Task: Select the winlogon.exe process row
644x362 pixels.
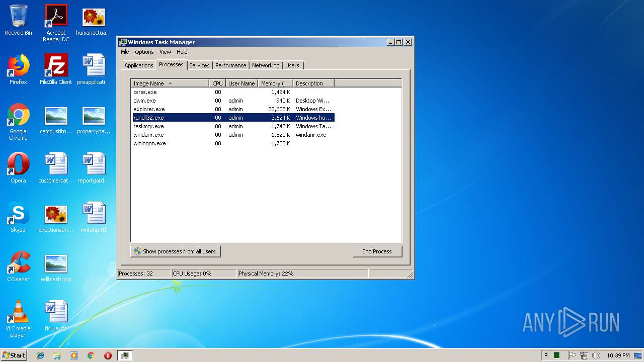Action: tap(233, 143)
